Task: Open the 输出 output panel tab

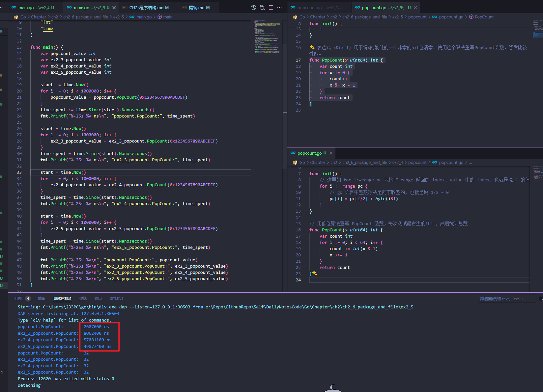Action: pyautogui.click(x=42, y=299)
